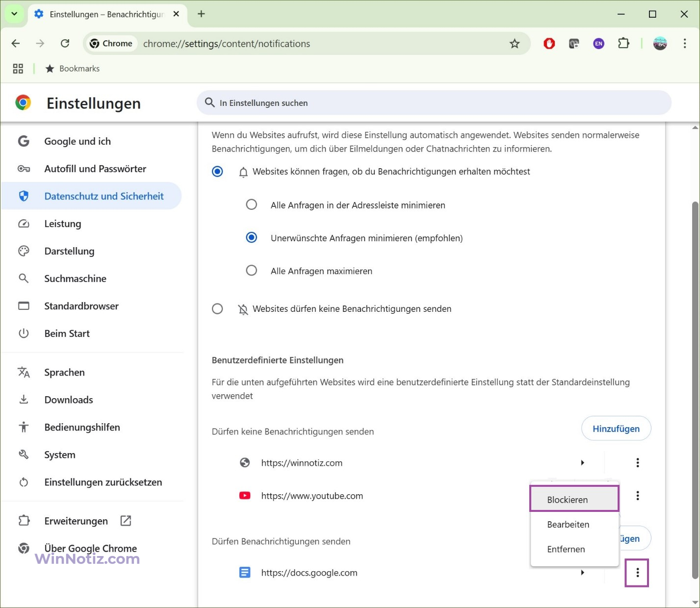
Task: Select 'Datenschutz und Sicherheit' in sidebar
Action: 92,196
